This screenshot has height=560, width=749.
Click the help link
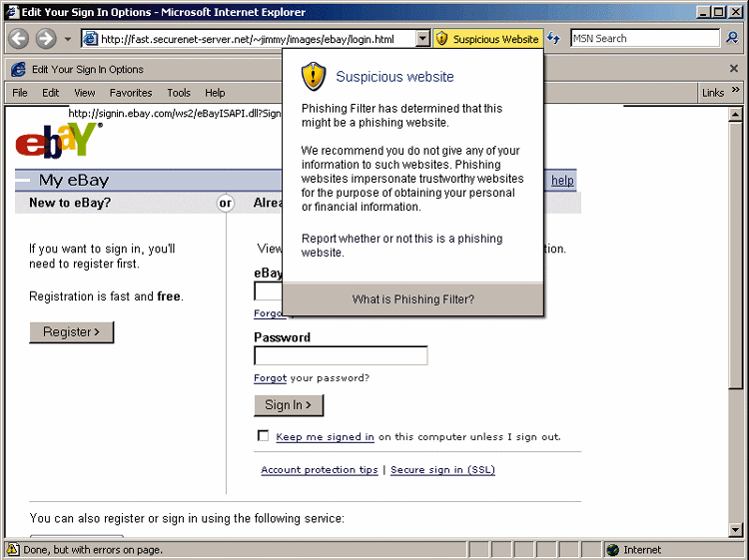(x=562, y=181)
